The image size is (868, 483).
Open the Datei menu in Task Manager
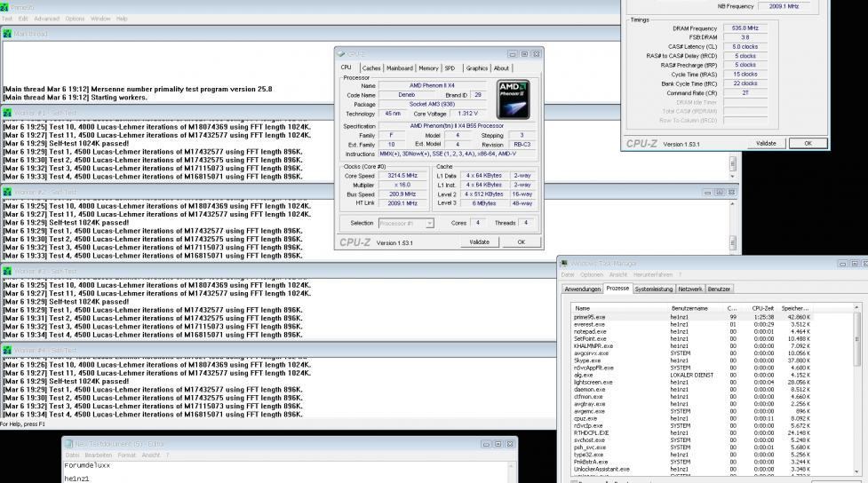(x=568, y=274)
